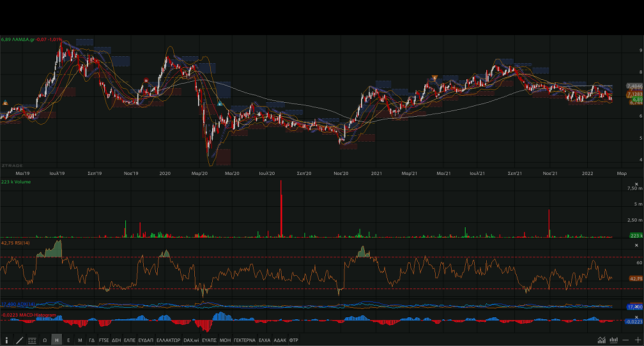Screen dimensions: 644x346
Task: Load the ΕΛΛΑΚΤΩΡ stock chart
Action: [169, 340]
